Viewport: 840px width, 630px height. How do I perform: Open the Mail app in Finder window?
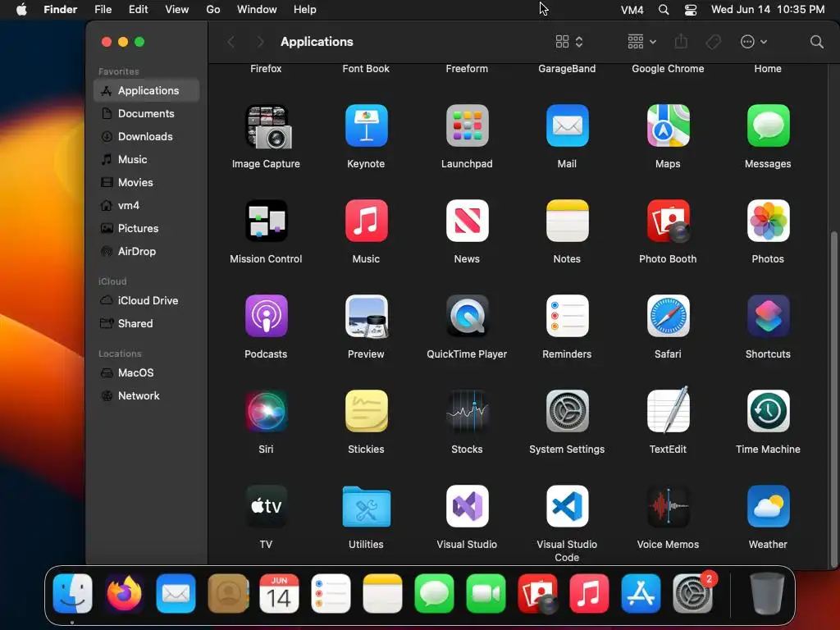click(568, 126)
